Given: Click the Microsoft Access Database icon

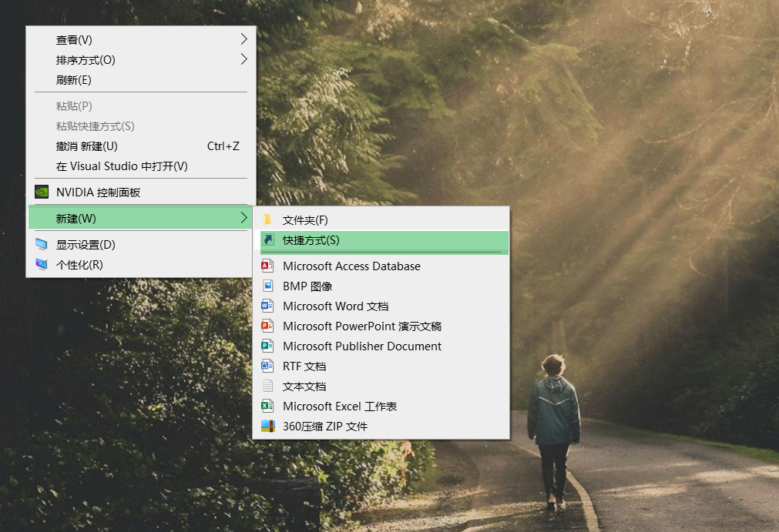Looking at the screenshot, I should click(x=267, y=266).
